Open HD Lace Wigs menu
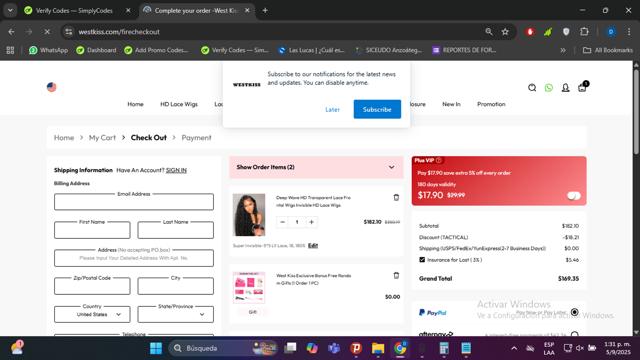The image size is (640, 360). [x=179, y=104]
